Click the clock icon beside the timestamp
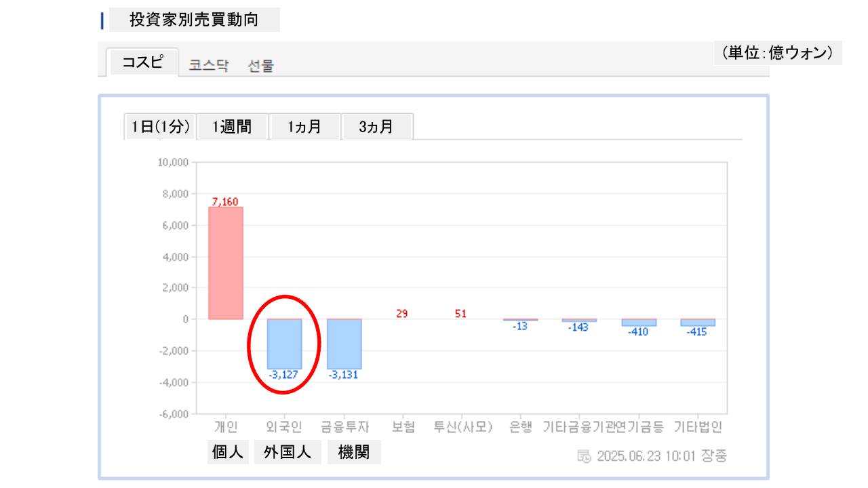Viewport: 868px width, 488px height. pos(583,456)
